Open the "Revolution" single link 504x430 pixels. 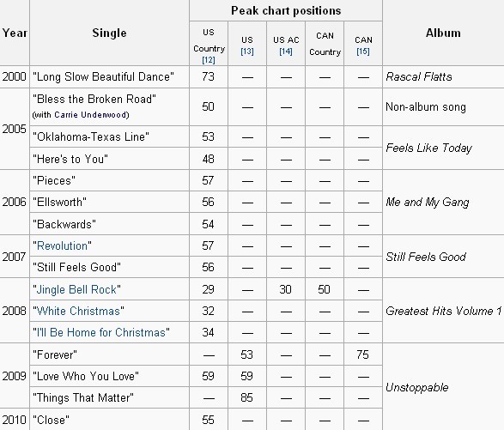tap(62, 245)
